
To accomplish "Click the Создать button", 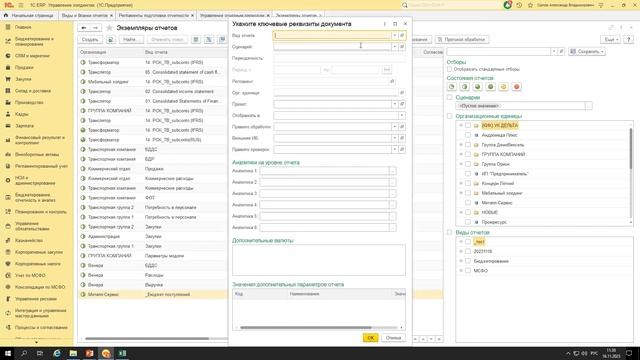I will click(x=90, y=40).
